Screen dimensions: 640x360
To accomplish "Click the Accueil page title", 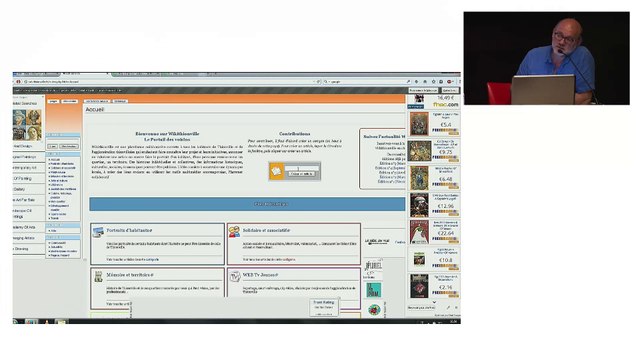I will click(95, 110).
